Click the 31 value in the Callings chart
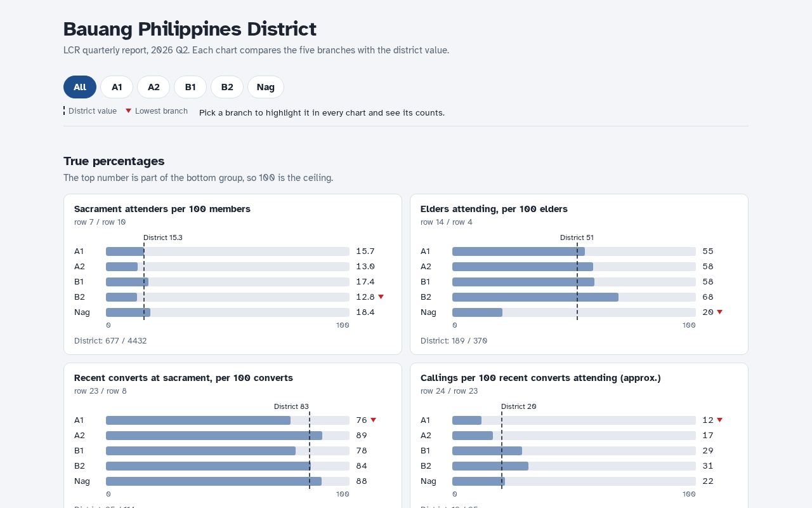The width and height of the screenshot is (812, 508). [x=708, y=466]
